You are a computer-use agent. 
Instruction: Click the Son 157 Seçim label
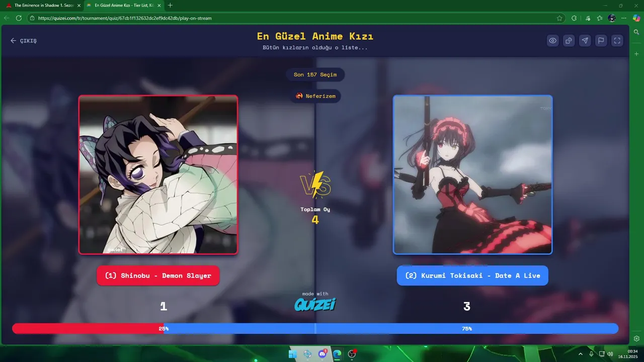coord(315,74)
